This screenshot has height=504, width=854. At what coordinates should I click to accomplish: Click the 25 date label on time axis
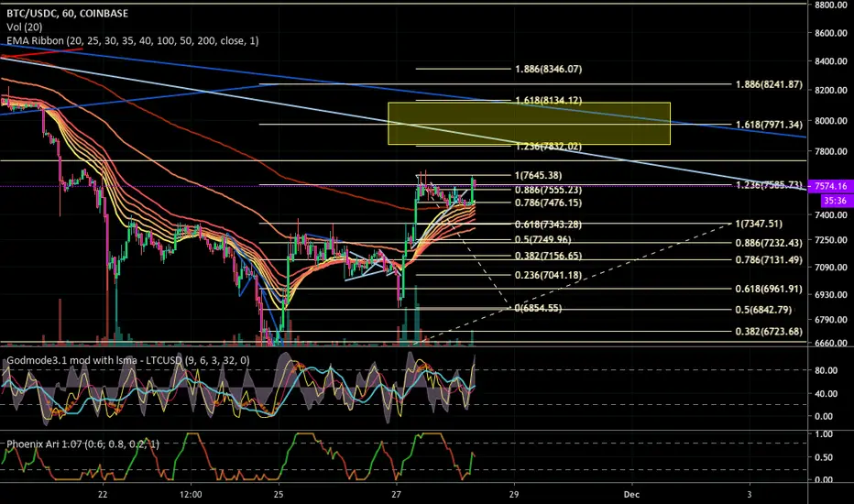point(279,495)
